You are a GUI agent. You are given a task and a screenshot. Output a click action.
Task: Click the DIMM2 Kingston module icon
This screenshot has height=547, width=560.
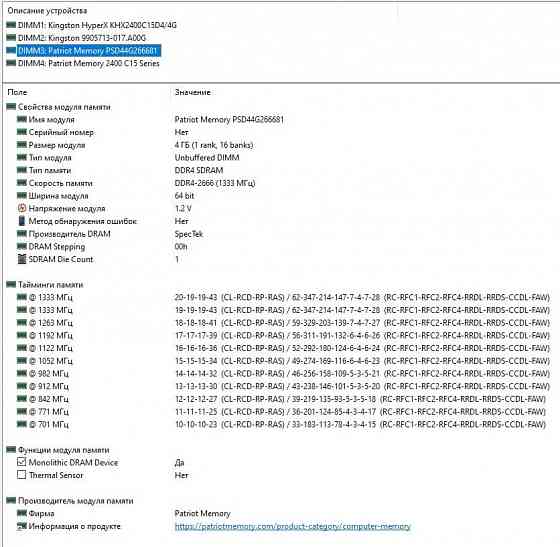pos(11,37)
